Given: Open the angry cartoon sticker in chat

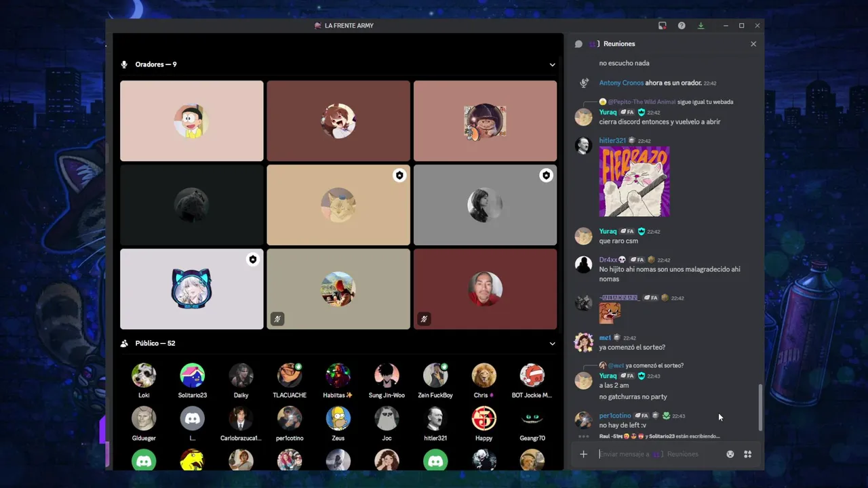Looking at the screenshot, I should click(x=610, y=313).
